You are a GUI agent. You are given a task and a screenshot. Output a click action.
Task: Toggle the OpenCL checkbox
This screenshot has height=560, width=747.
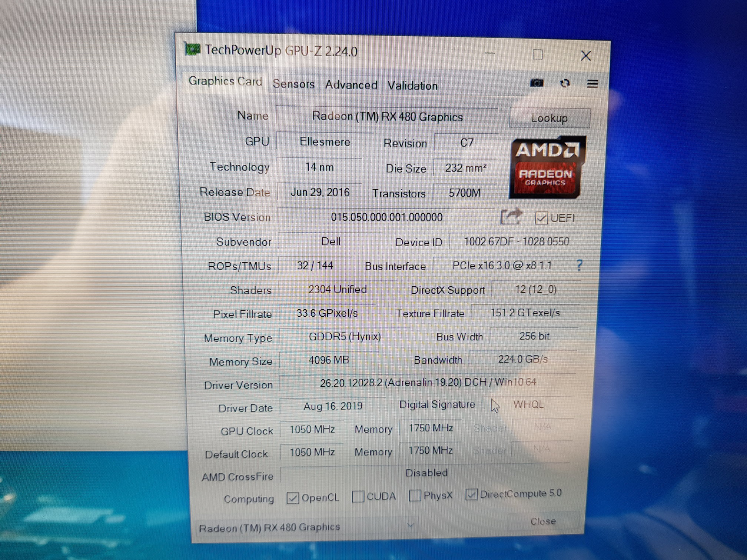tap(292, 498)
